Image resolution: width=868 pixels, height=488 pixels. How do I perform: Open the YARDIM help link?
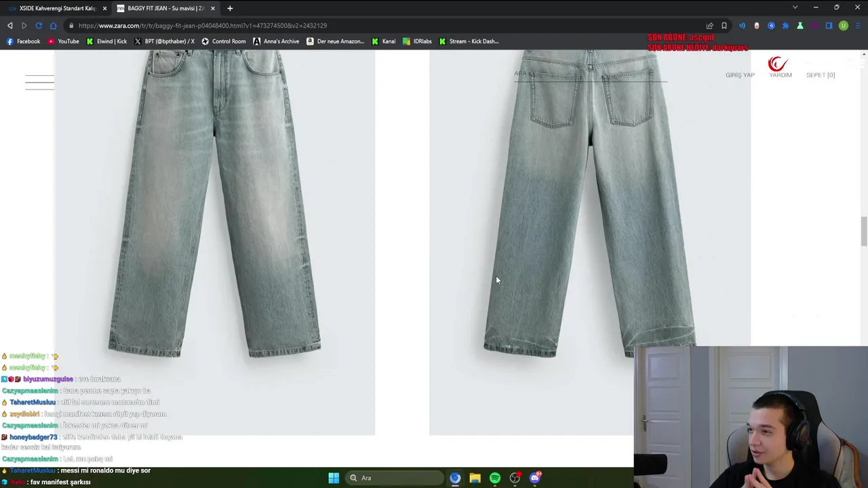pyautogui.click(x=781, y=75)
